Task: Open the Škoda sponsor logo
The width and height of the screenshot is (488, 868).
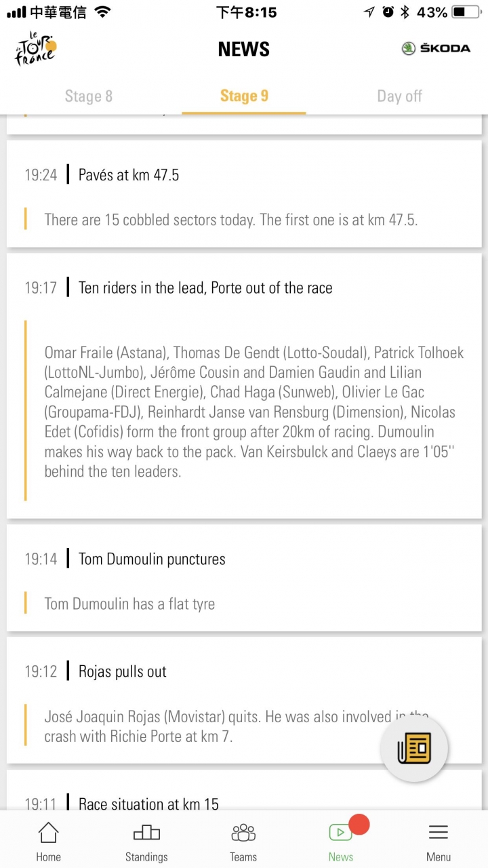Action: (436, 48)
